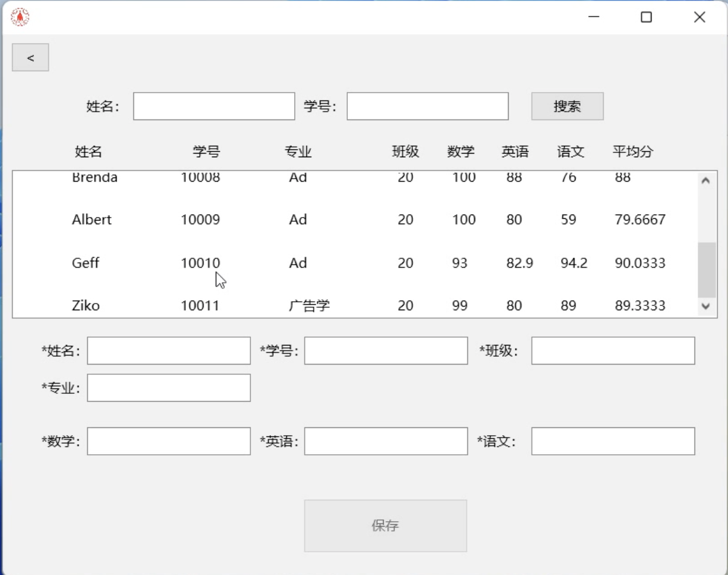Screen dimensions: 728x575
Task: Click the list's vertical scrollbar thumb
Action: [706, 270]
